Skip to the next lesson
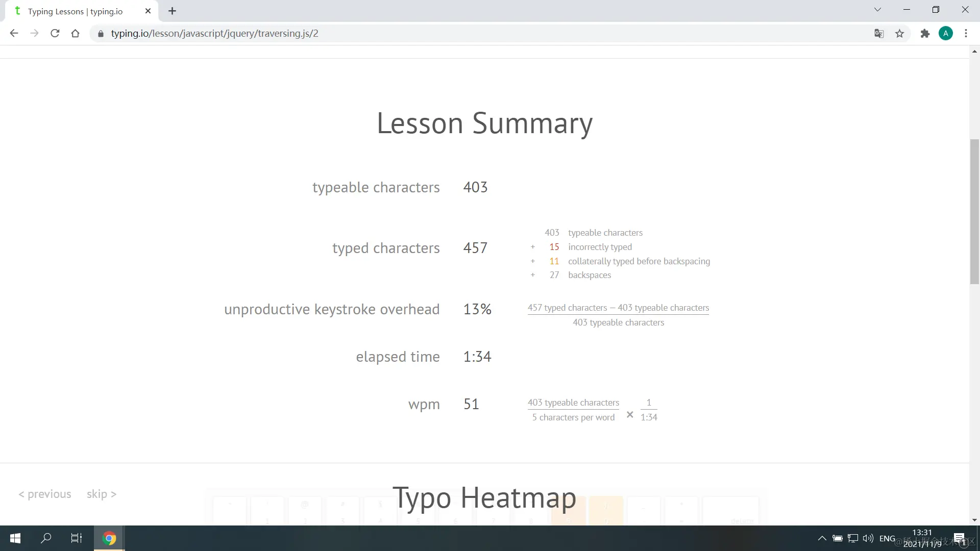 [x=101, y=494]
